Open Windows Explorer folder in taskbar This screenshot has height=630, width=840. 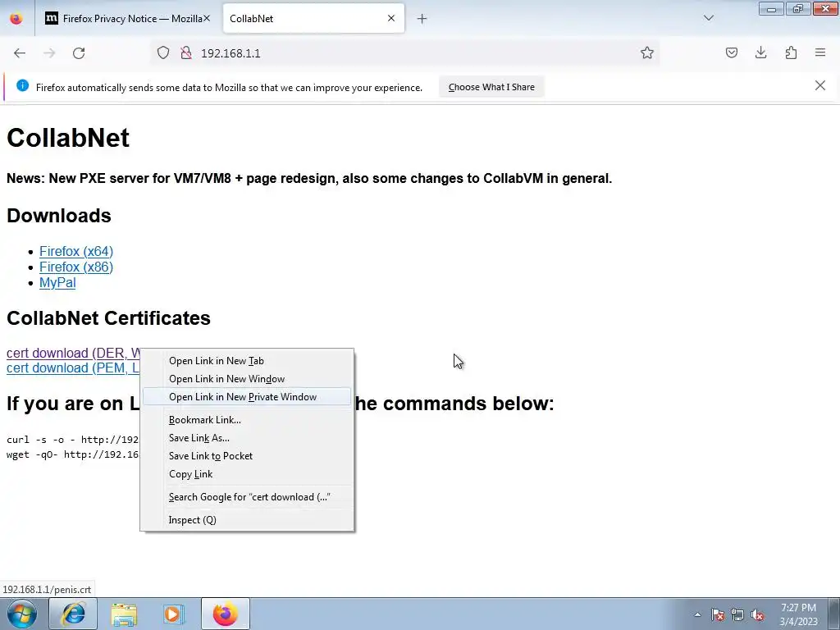(x=124, y=614)
